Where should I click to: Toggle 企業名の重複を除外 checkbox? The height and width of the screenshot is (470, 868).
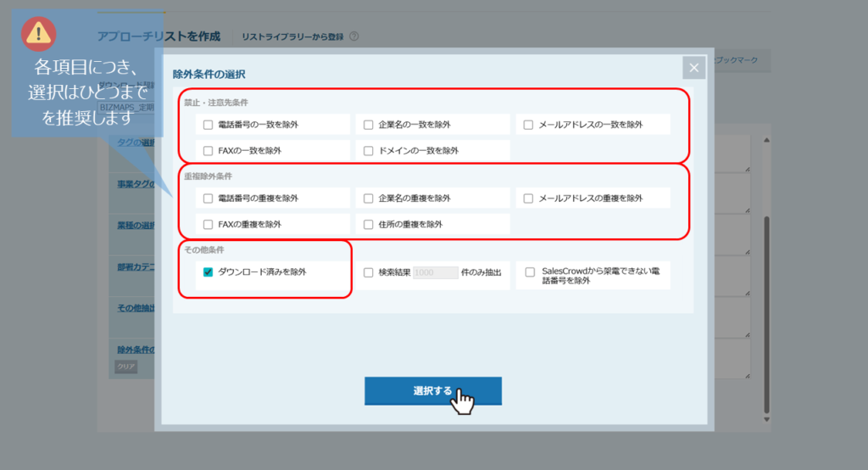pyautogui.click(x=369, y=199)
